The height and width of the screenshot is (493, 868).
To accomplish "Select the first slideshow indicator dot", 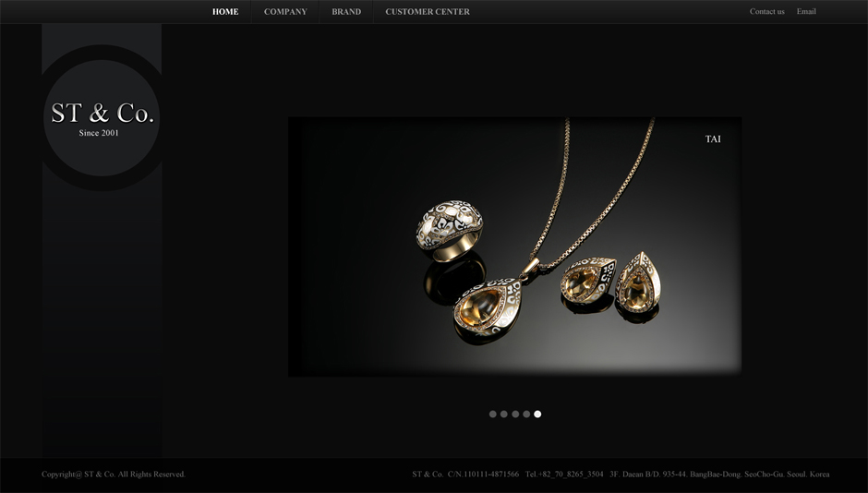I will (x=493, y=415).
